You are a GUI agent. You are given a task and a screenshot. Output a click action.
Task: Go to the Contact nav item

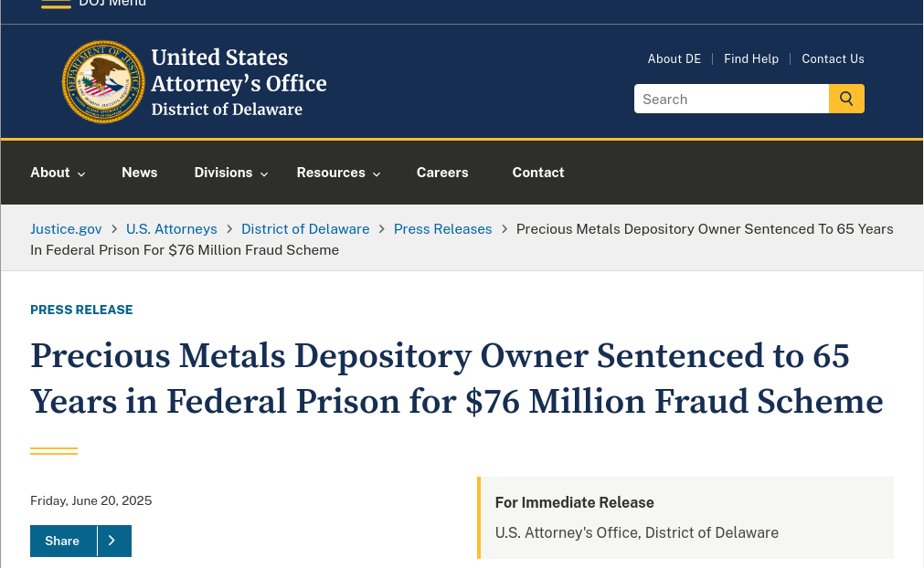click(538, 173)
